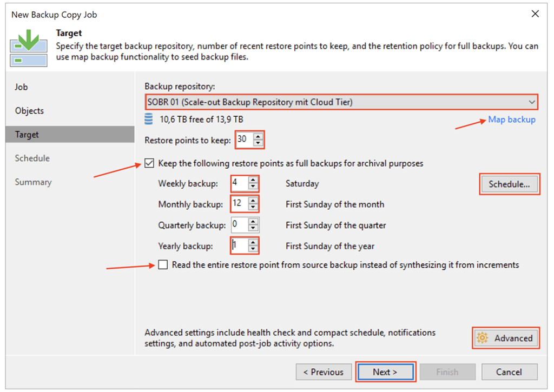Increase Yearly backup count
The image size is (554, 392).
[x=253, y=242]
